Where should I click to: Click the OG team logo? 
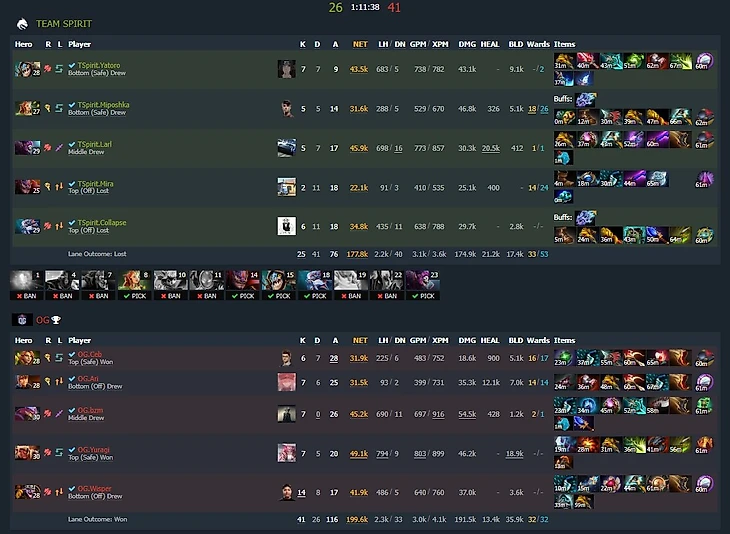pyautogui.click(x=22, y=320)
